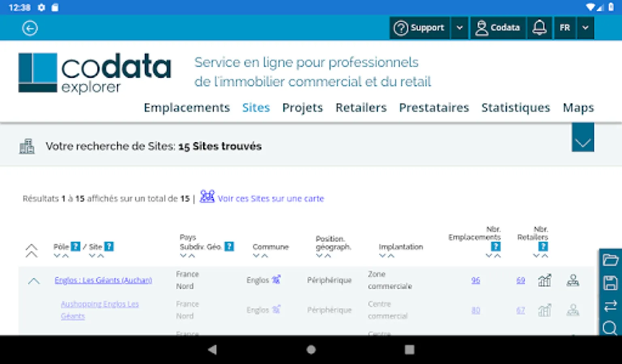Click location icon beside Englos in Aushopping row
This screenshot has width=622, height=364.
(x=276, y=309)
